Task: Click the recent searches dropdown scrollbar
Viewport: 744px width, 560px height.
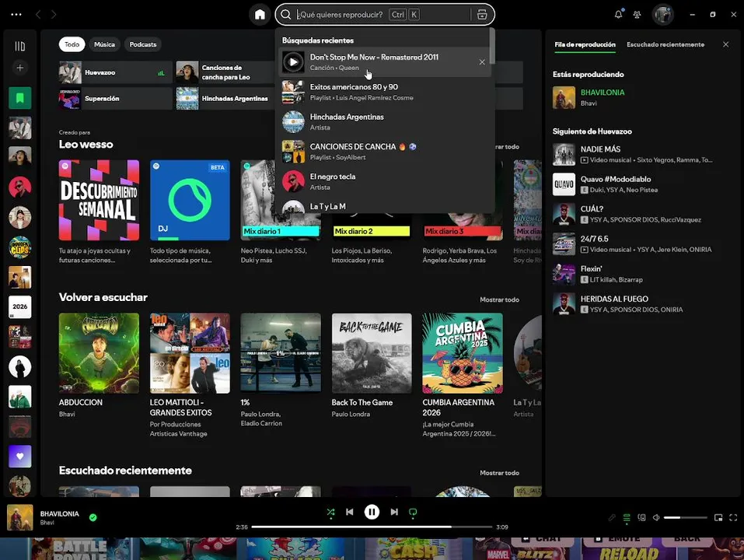Action: (492, 46)
